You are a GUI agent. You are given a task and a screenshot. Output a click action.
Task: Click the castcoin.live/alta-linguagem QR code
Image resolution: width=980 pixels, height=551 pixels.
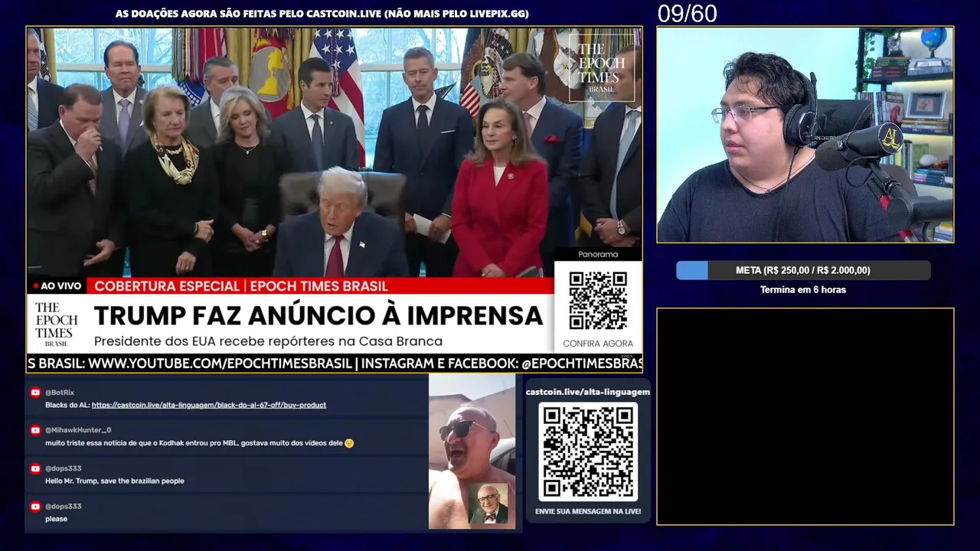[588, 452]
